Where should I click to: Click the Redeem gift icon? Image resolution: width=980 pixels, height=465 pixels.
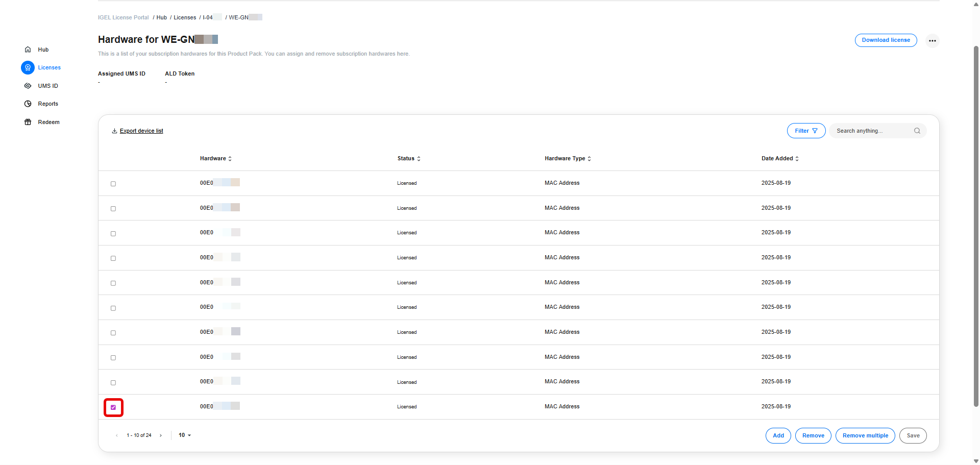coord(28,122)
